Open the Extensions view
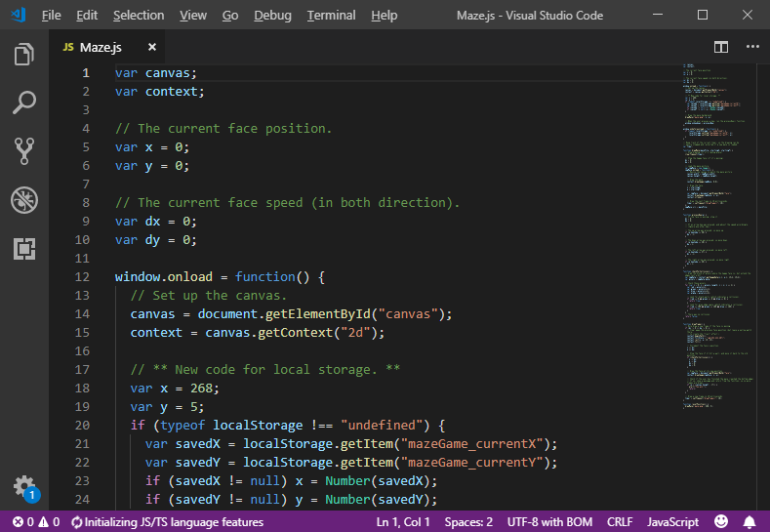 (24, 249)
